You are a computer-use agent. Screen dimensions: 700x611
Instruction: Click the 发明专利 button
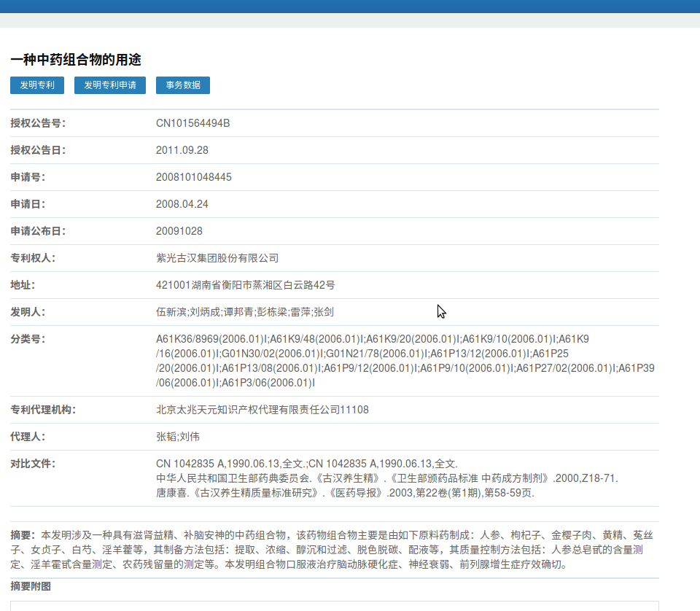pyautogui.click(x=37, y=85)
